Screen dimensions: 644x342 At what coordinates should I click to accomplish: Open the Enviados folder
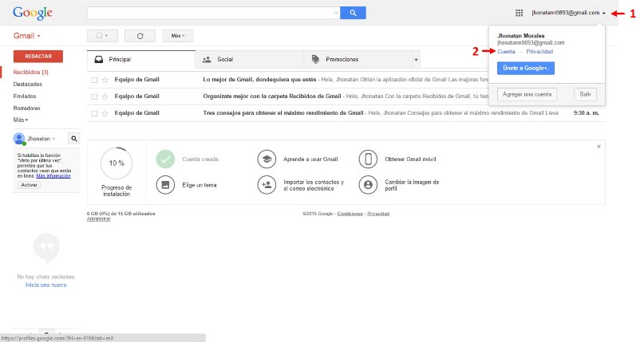(25, 96)
